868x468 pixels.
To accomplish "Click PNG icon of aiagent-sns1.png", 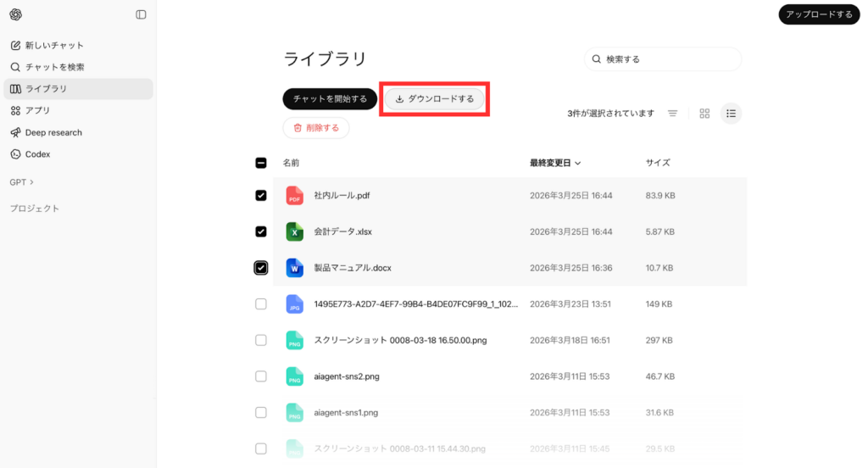I will pyautogui.click(x=294, y=413).
